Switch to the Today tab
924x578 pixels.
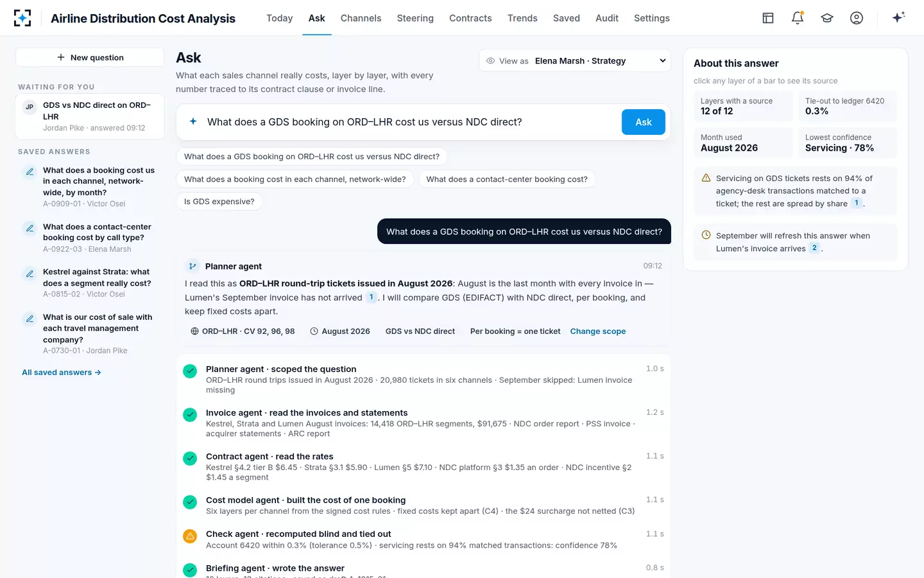tap(279, 18)
